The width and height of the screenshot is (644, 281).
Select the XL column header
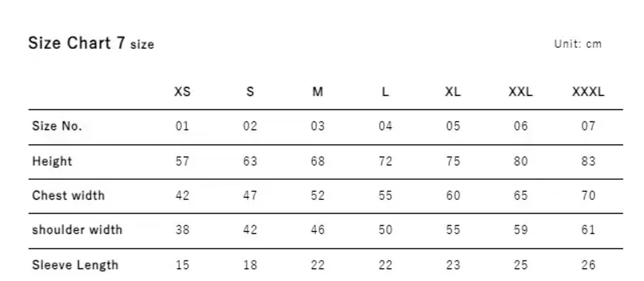453,92
